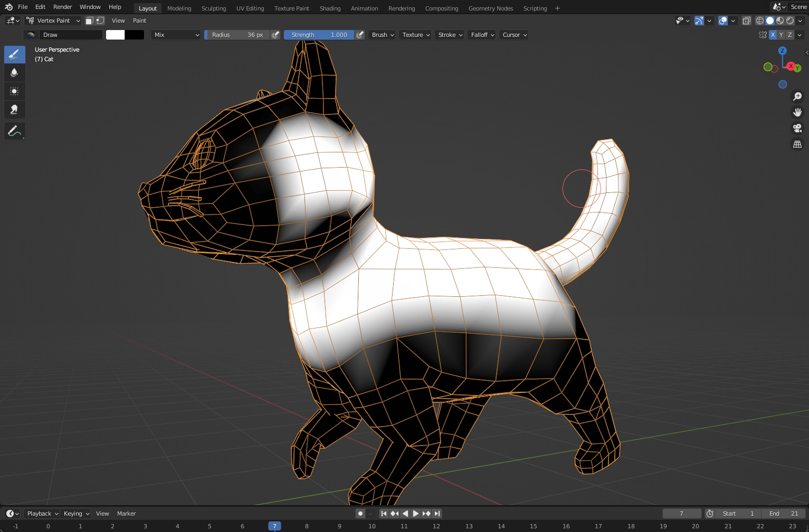Click the camera view icon in sidebar
809x532 pixels.
coord(797,128)
